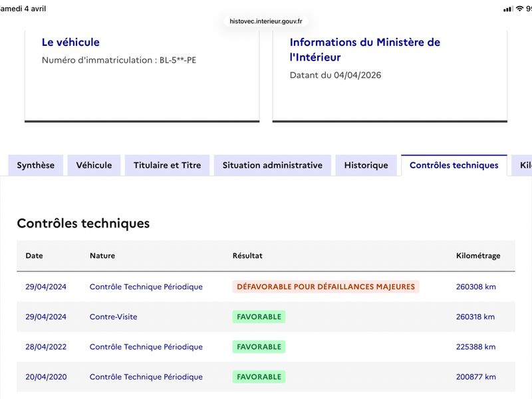Viewport: 532px width, 399px height.
Task: Select the 260308 km mileage value
Action: click(475, 287)
